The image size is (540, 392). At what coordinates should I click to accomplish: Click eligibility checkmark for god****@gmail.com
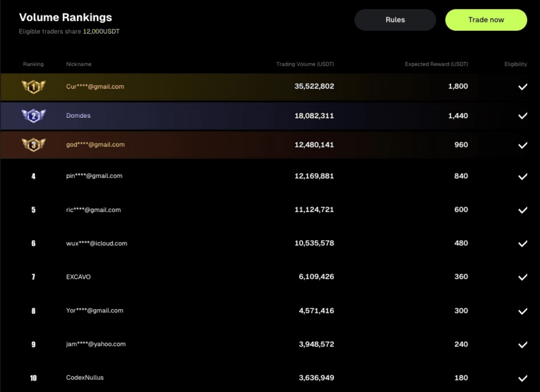522,145
